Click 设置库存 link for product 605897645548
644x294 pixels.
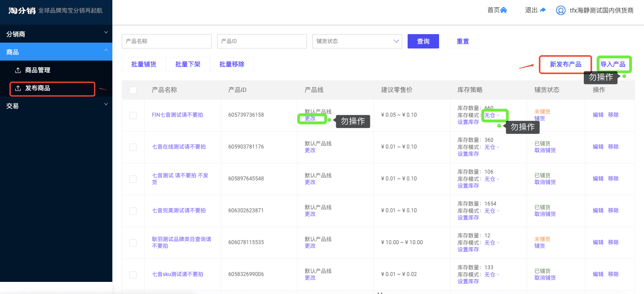[x=468, y=186]
